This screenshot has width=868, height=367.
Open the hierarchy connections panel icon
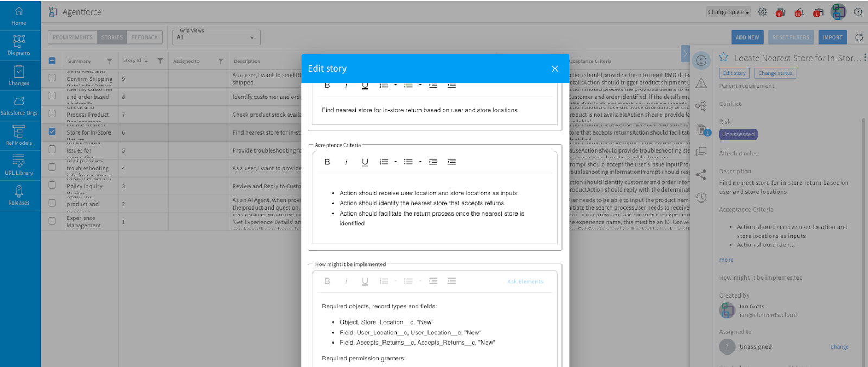[x=701, y=106]
